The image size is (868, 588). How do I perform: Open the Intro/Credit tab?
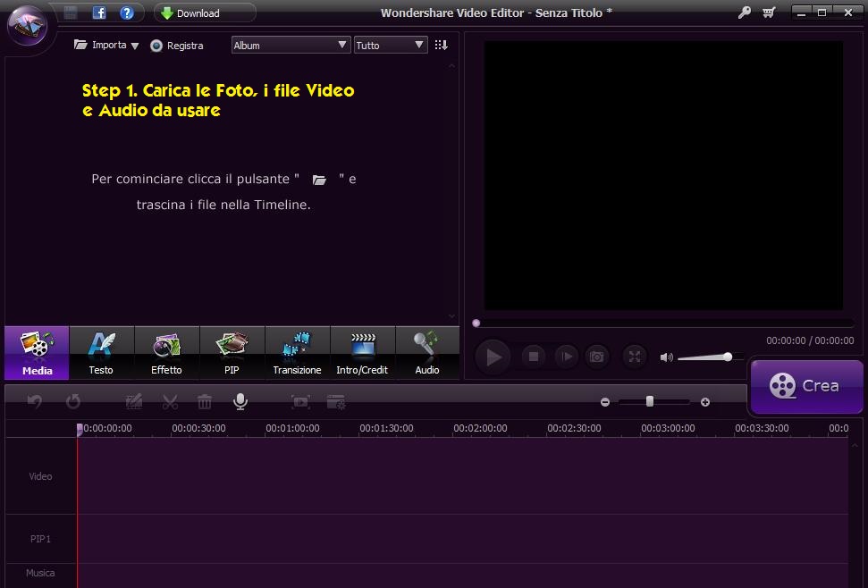(x=362, y=353)
